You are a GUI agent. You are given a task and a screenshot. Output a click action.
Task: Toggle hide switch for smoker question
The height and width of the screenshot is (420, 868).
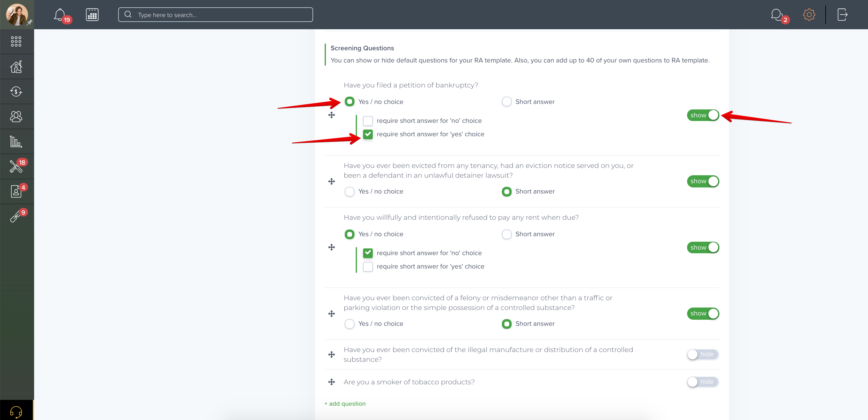(x=703, y=382)
